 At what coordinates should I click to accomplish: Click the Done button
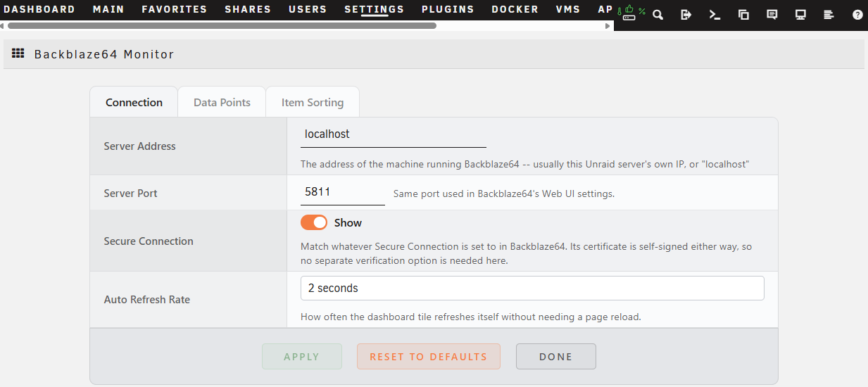pyautogui.click(x=556, y=357)
